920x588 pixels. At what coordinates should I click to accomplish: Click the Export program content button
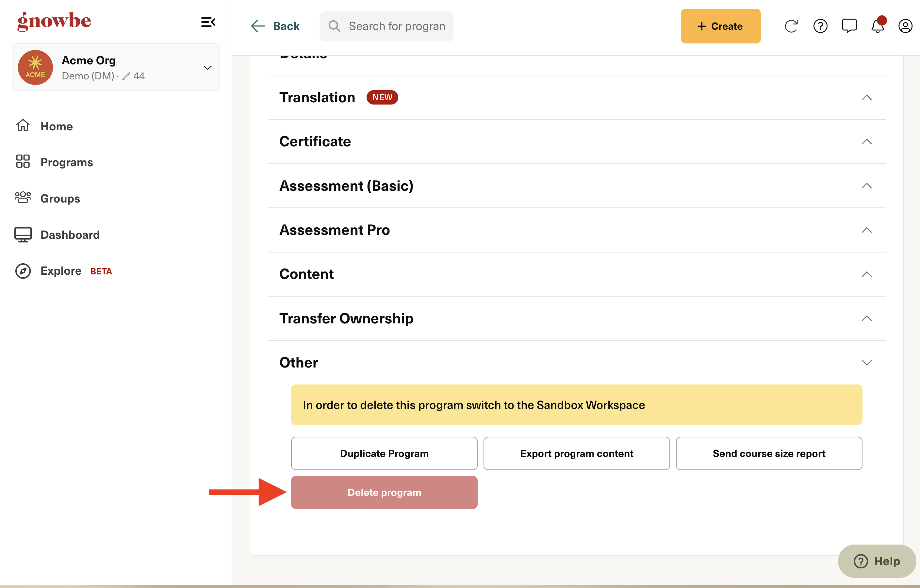point(577,453)
